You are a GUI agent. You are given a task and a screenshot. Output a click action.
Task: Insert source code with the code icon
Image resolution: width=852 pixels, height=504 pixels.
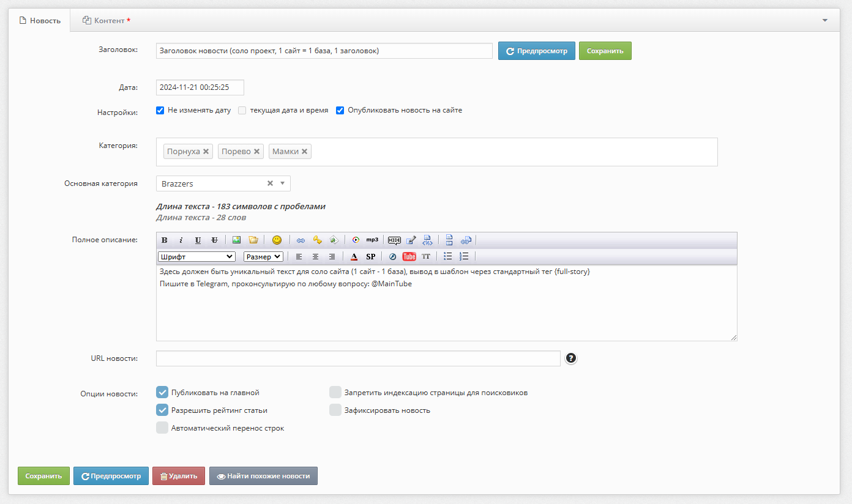[x=427, y=240]
